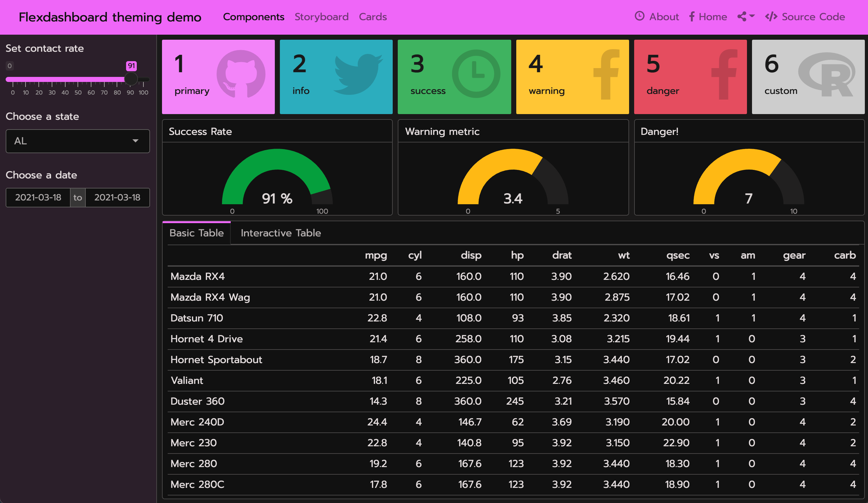
Task: Open the Cards page
Action: click(x=373, y=16)
